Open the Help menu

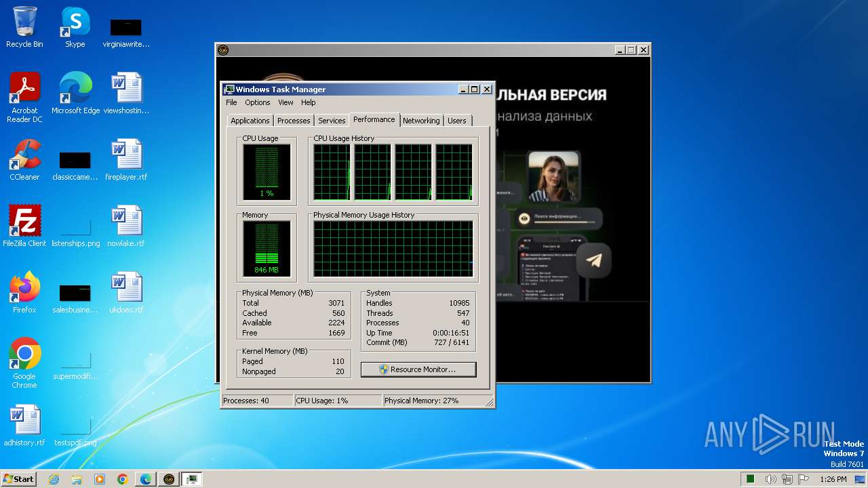pyautogui.click(x=309, y=102)
